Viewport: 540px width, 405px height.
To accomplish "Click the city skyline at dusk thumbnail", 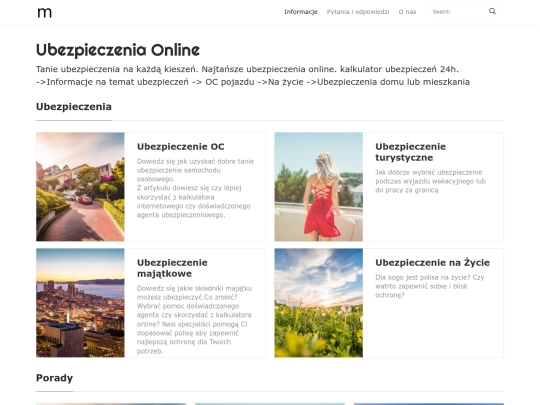I will tap(80, 303).
